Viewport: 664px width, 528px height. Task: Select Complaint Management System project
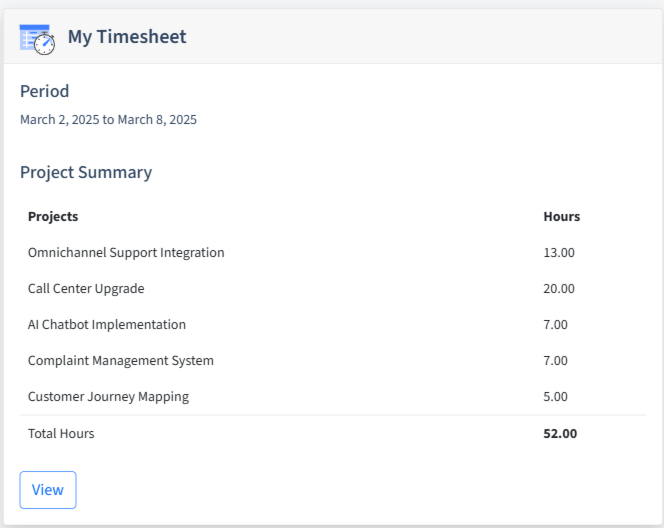point(121,360)
